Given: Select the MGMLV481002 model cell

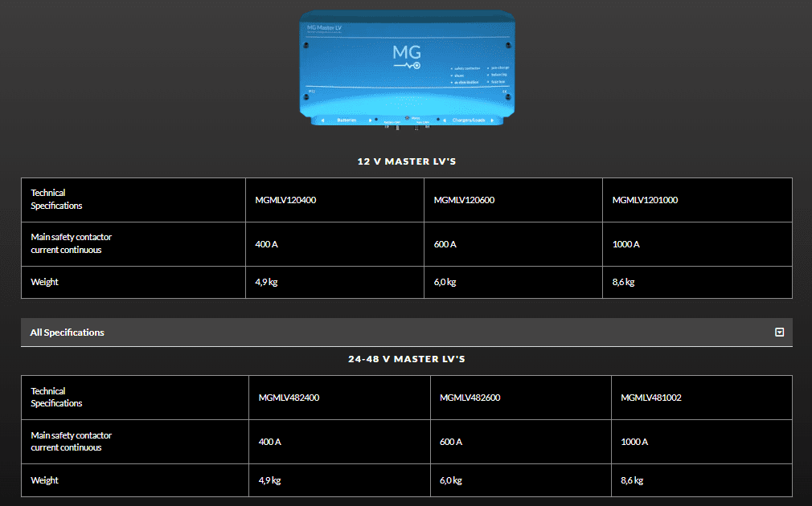Looking at the screenshot, I should pos(651,398).
